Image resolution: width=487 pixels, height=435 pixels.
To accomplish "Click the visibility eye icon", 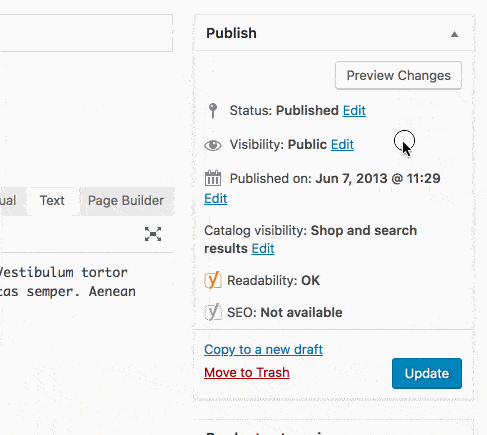I will click(213, 145).
